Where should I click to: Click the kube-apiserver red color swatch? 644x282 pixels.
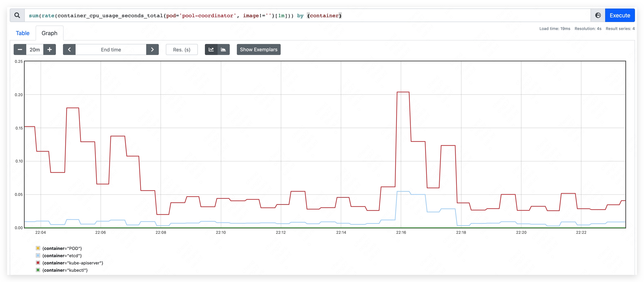click(x=38, y=263)
